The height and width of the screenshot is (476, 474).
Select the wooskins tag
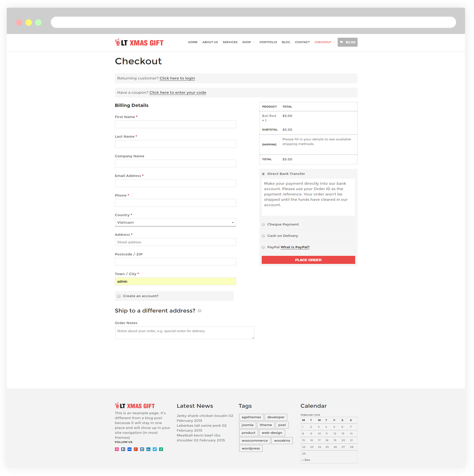(x=282, y=441)
